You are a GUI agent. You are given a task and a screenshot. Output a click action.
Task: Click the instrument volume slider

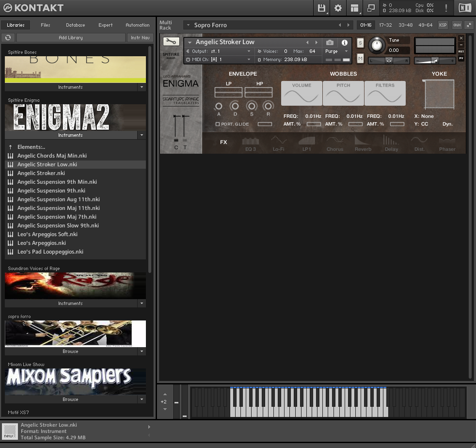pyautogui.click(x=435, y=61)
